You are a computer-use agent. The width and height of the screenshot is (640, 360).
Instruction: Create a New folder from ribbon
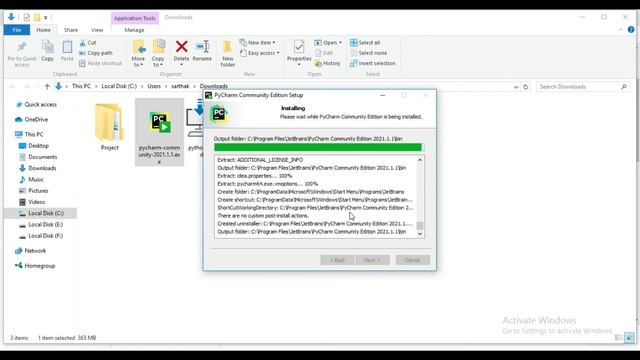coord(228,53)
